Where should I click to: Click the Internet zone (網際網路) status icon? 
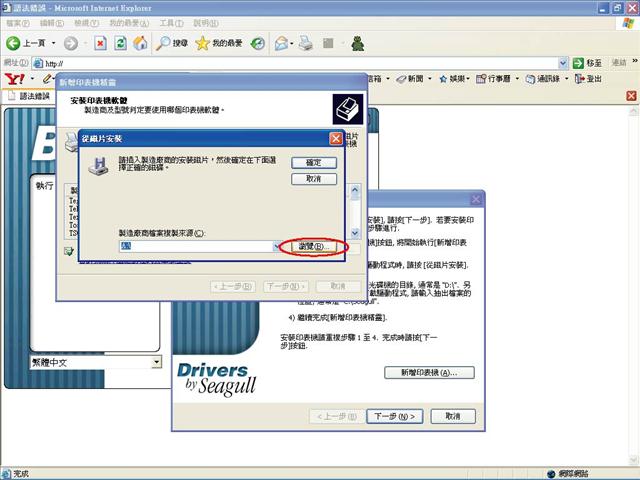551,473
